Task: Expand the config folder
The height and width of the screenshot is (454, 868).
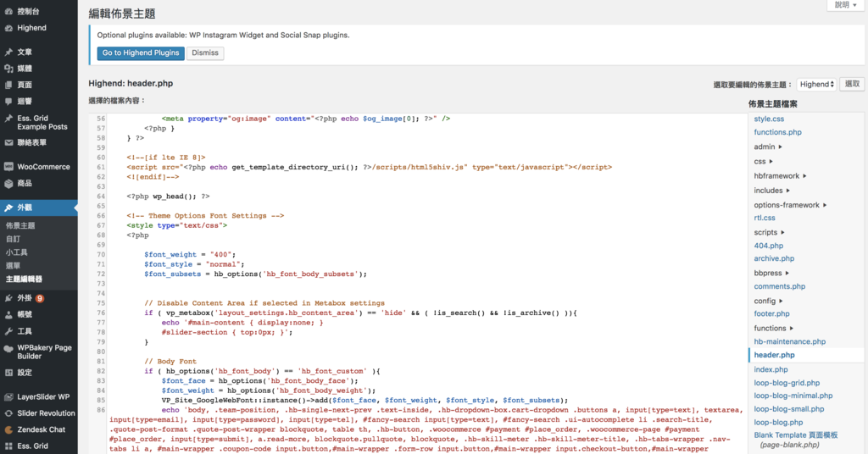Action: [768, 301]
